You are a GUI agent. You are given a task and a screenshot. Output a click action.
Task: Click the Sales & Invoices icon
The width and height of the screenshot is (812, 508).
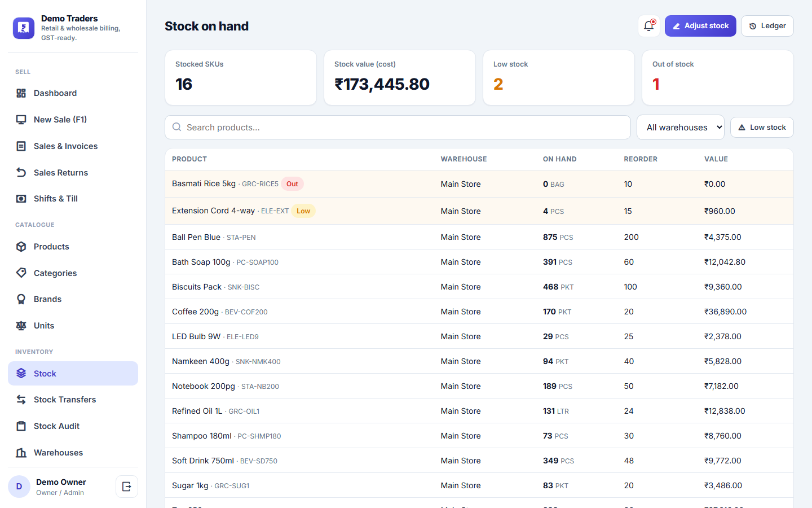coord(21,146)
